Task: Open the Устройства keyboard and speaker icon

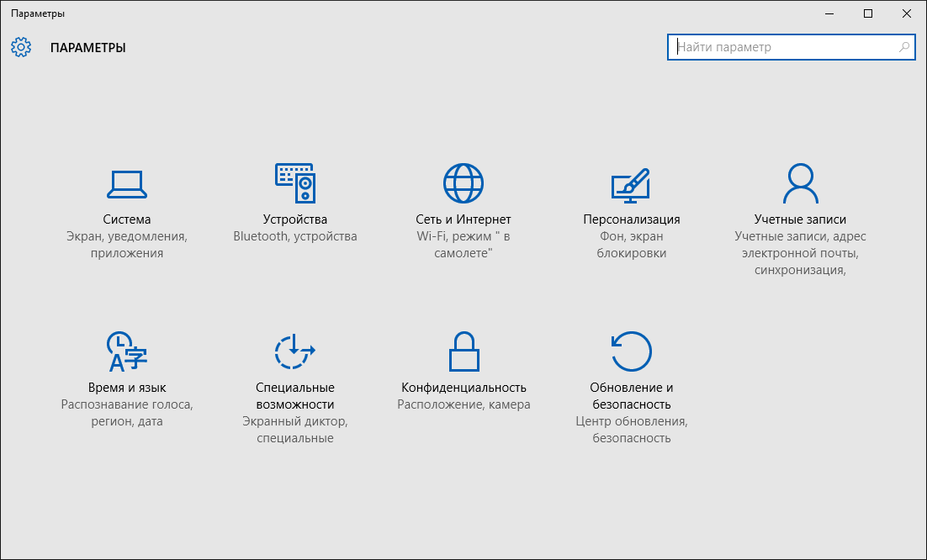Action: (x=295, y=183)
